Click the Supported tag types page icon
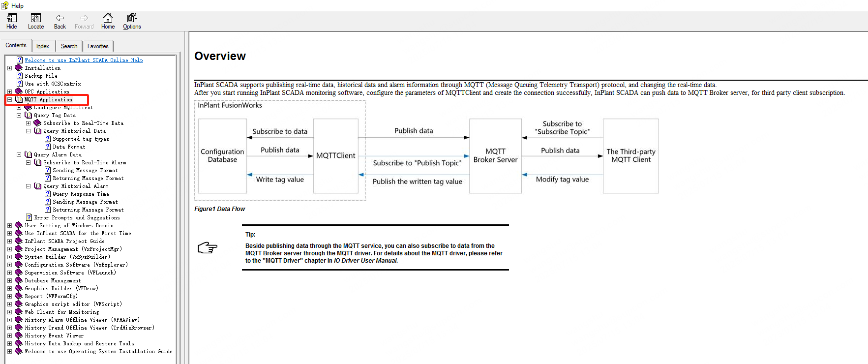This screenshot has height=364, width=868. pyautogui.click(x=48, y=139)
